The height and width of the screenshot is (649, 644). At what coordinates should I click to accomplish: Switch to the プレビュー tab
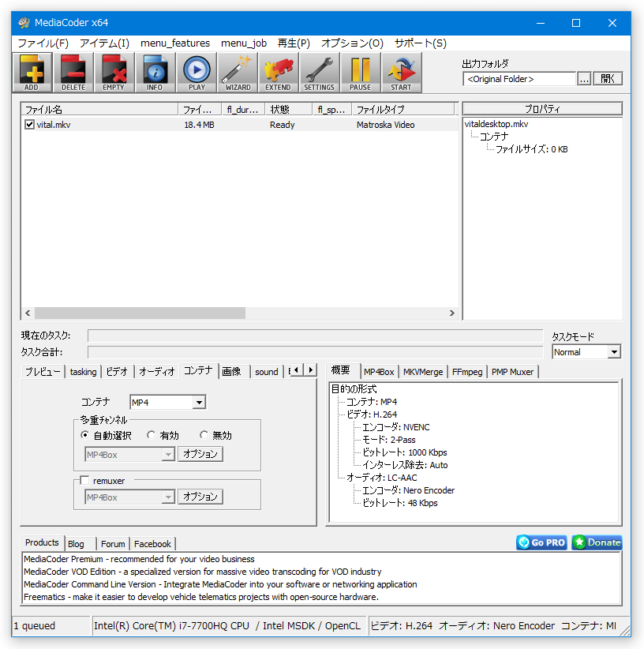(43, 372)
